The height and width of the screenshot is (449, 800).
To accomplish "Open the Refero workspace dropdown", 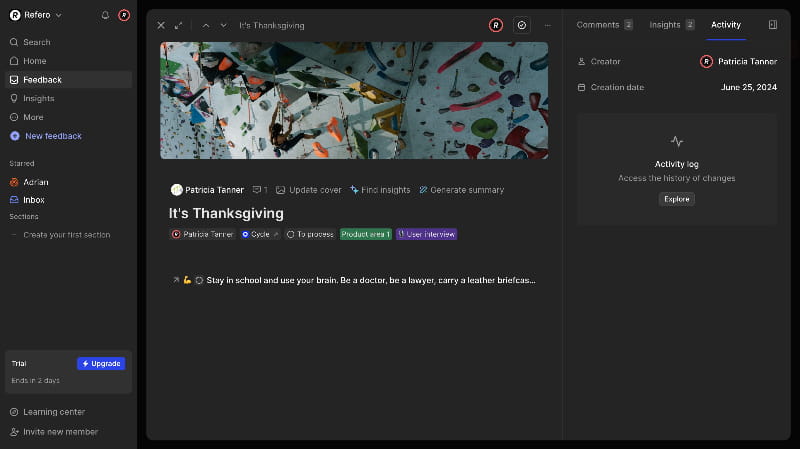I will tap(36, 15).
